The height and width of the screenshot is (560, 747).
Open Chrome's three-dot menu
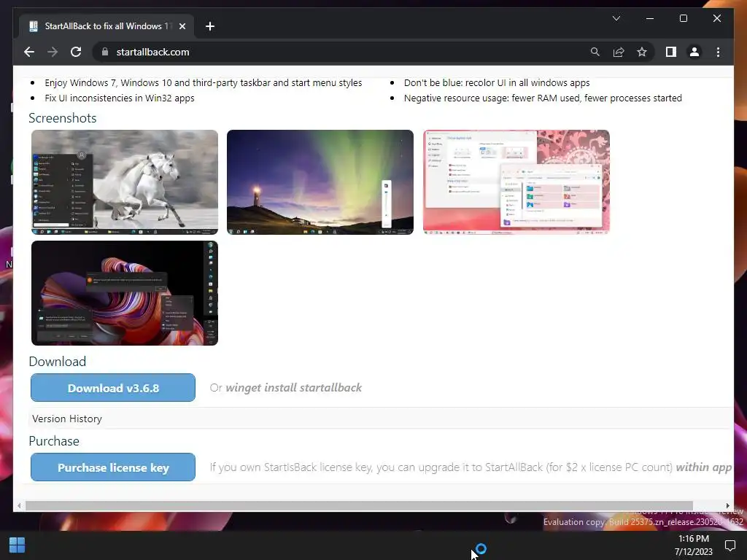(718, 52)
